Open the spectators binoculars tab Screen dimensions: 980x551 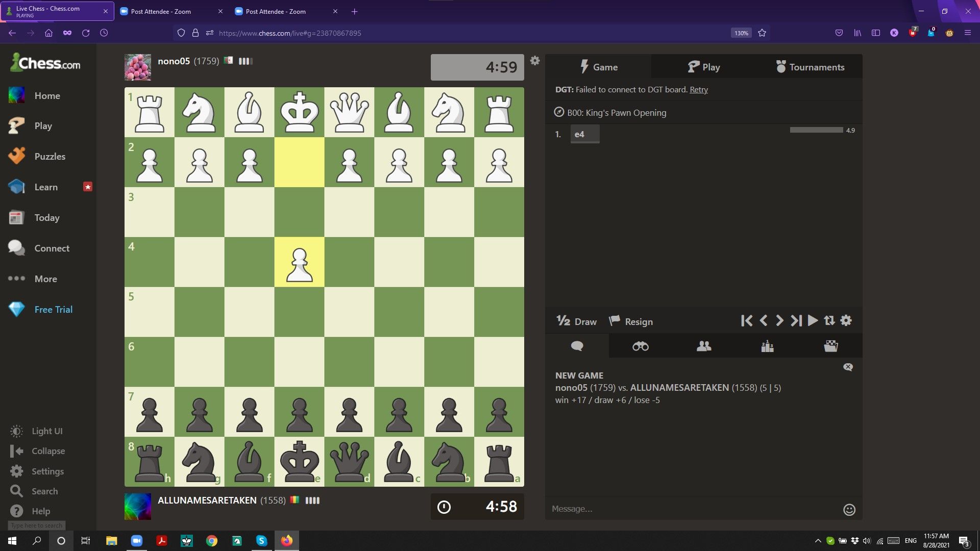[x=640, y=346]
